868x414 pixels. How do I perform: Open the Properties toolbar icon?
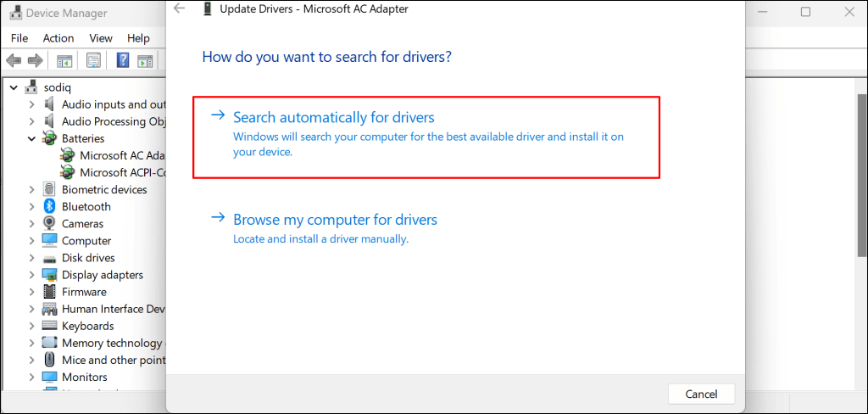pos(93,60)
